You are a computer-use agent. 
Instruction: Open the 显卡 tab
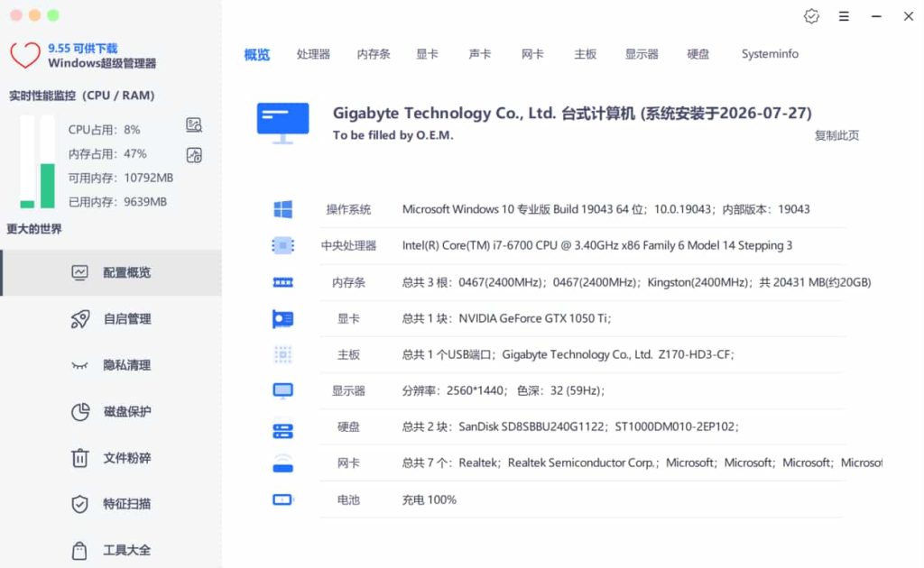tap(427, 54)
